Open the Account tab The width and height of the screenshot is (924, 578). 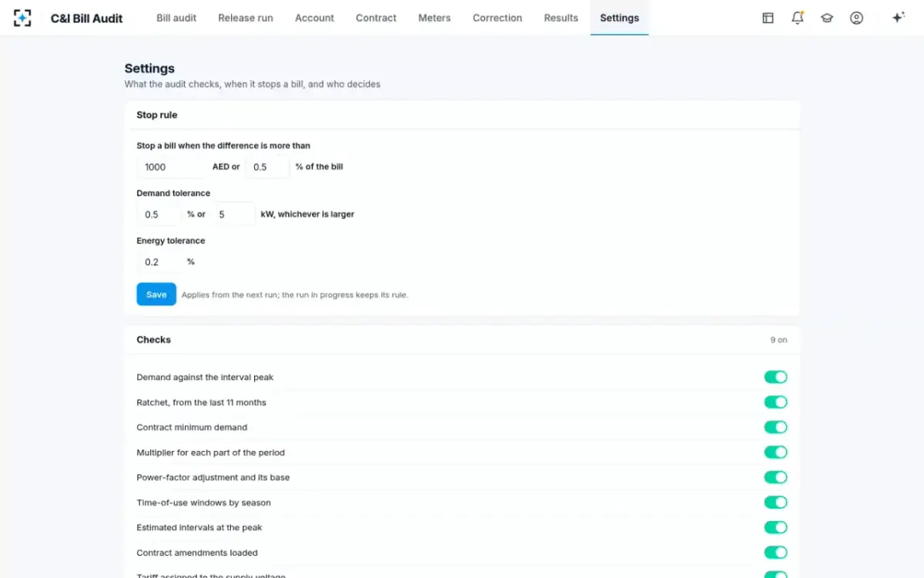click(x=314, y=18)
